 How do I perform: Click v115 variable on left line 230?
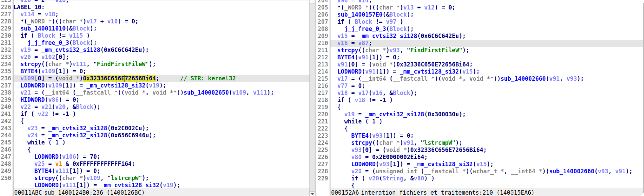(x=76, y=36)
